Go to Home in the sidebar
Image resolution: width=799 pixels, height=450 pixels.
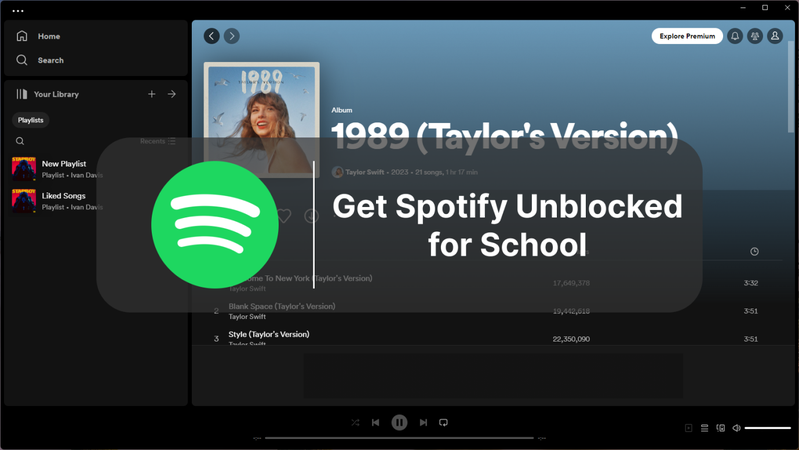(x=49, y=36)
